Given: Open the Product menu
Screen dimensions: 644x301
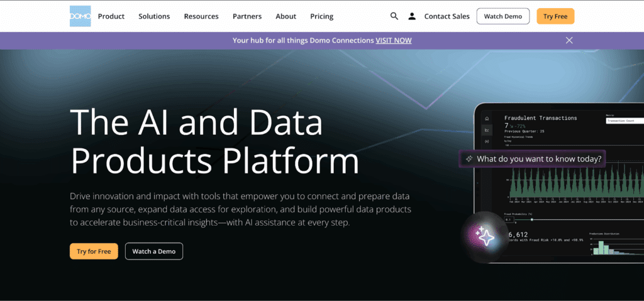Looking at the screenshot, I should [111, 16].
